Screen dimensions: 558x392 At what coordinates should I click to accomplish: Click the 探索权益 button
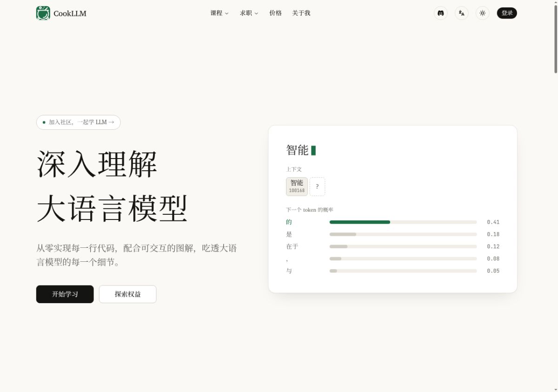click(x=128, y=294)
